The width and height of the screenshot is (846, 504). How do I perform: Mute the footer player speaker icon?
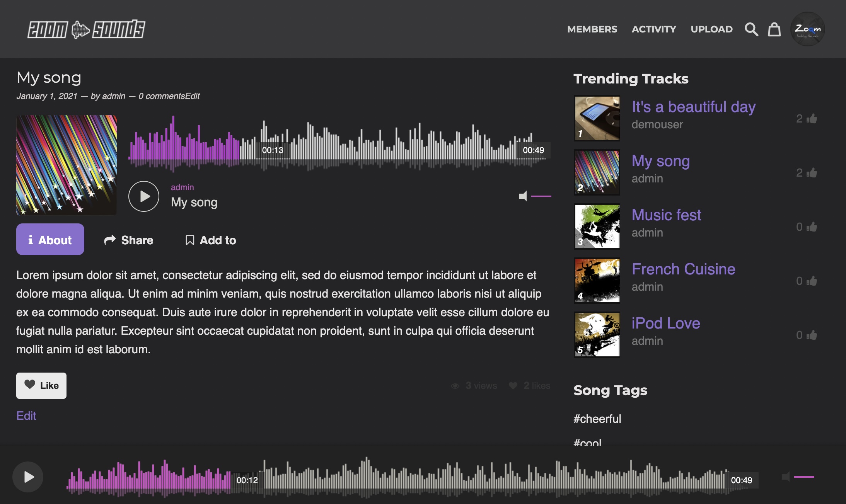pos(786,477)
